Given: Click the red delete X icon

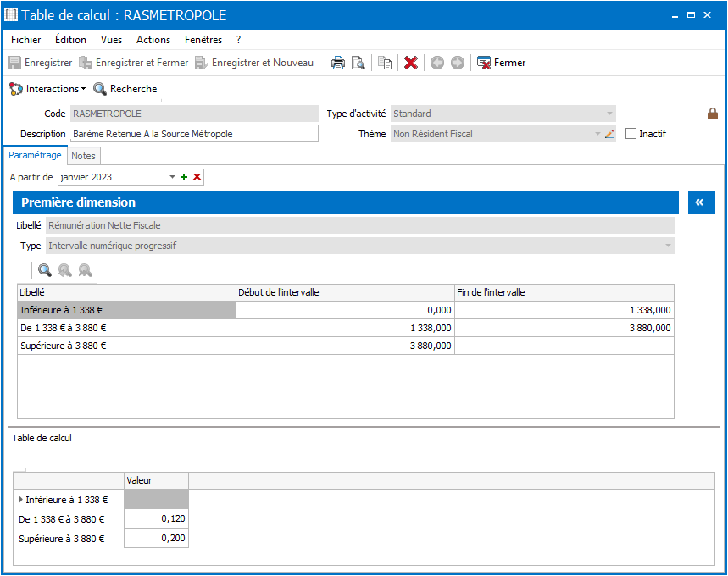Looking at the screenshot, I should click(411, 63).
